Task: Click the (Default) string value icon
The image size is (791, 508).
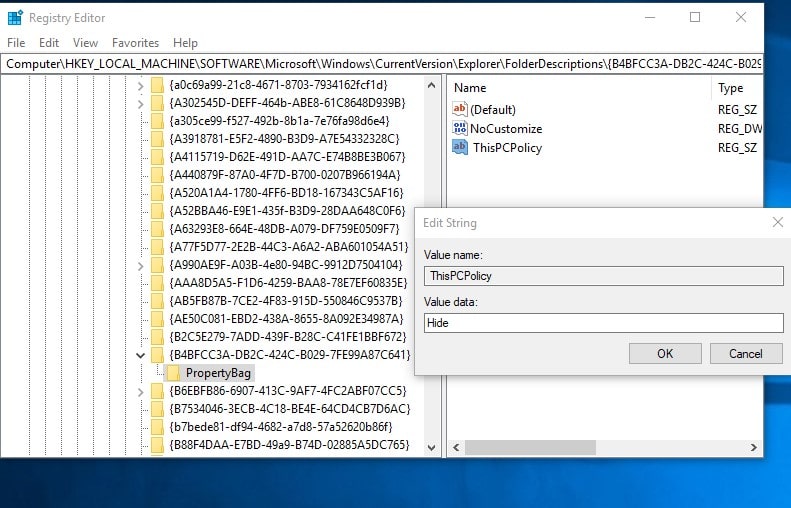Action: pos(460,109)
